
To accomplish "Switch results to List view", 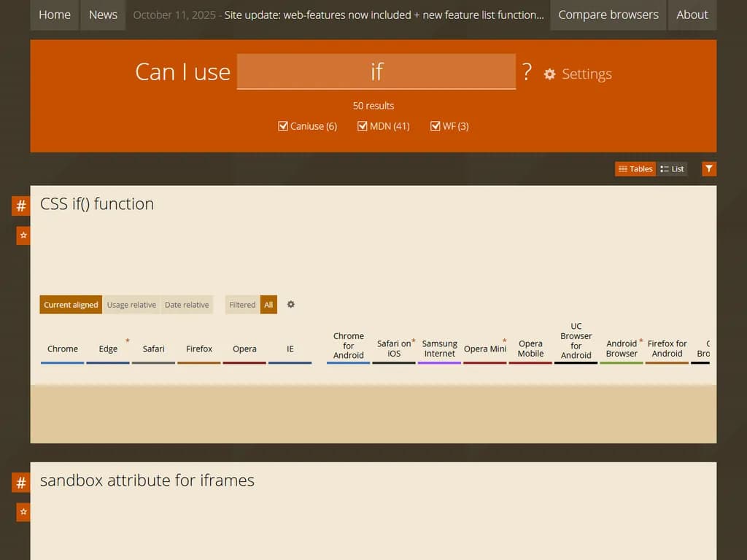I will pos(672,168).
